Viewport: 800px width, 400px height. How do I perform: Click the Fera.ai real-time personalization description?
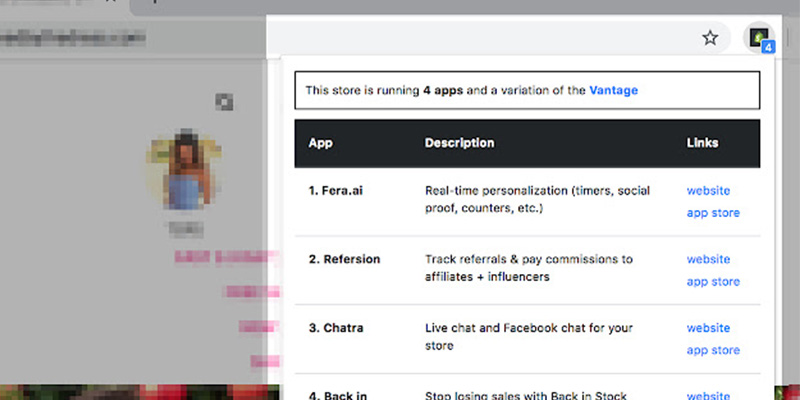537,199
